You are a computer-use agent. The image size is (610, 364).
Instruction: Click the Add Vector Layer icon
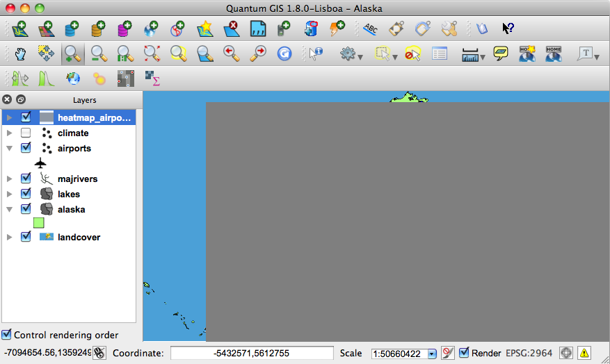tap(19, 28)
